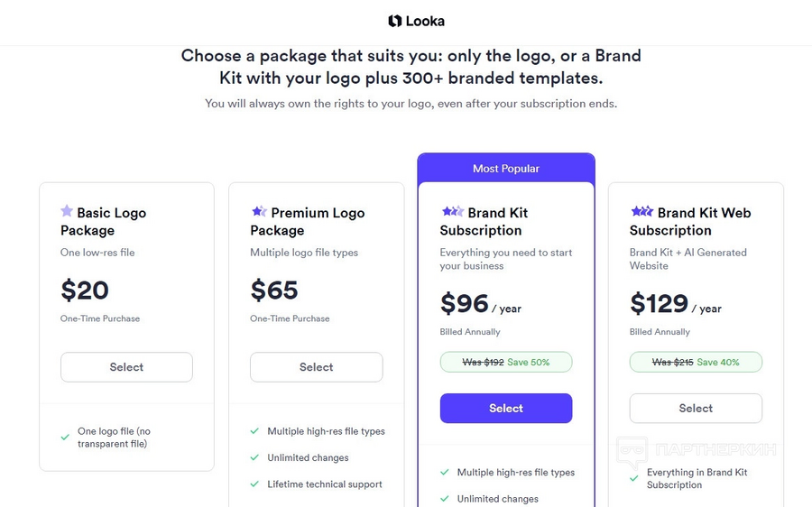This screenshot has height=507, width=812.
Task: Click checkmark beside Lifetime technical support
Action: (254, 484)
